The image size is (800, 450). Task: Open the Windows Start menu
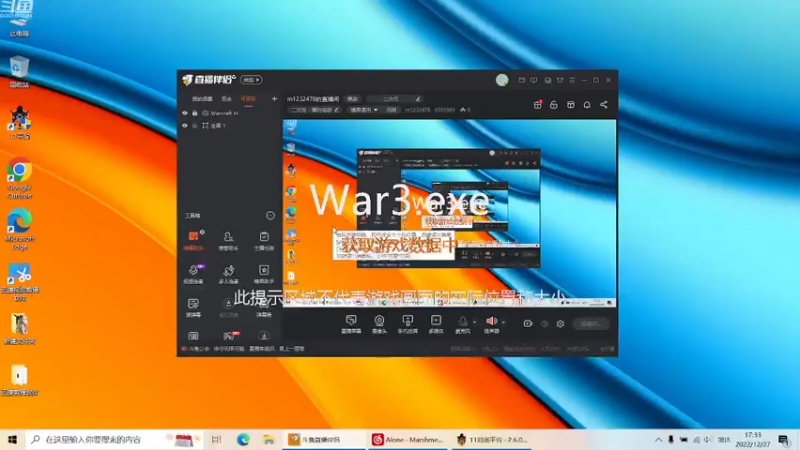(x=12, y=439)
